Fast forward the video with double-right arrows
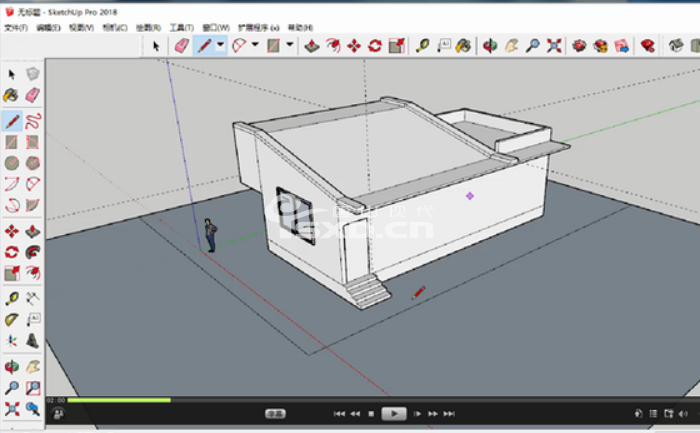700x433 pixels. pyautogui.click(x=433, y=414)
